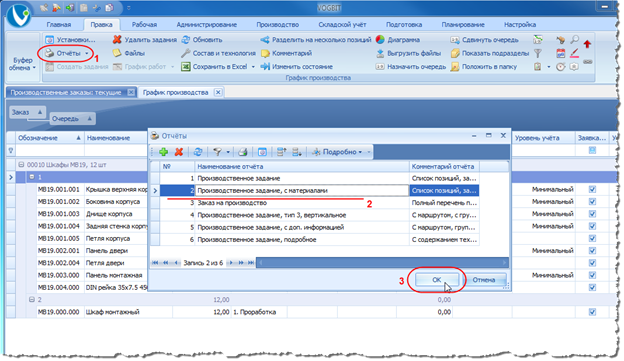Open the Подробно dropdown in Отчёты dialog
This screenshot has width=624, height=361.
coord(337,152)
